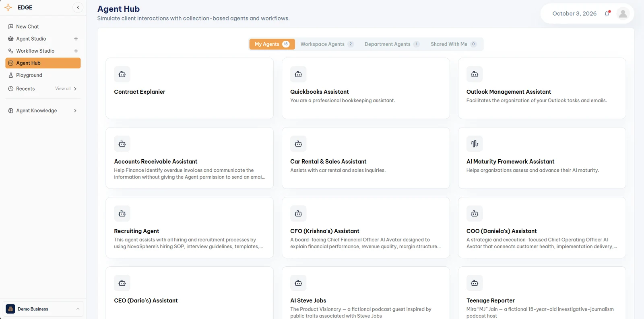Viewport: 644px width, 319px height.
Task: Click the AI Steve Jobs robot icon
Action: 298,283
